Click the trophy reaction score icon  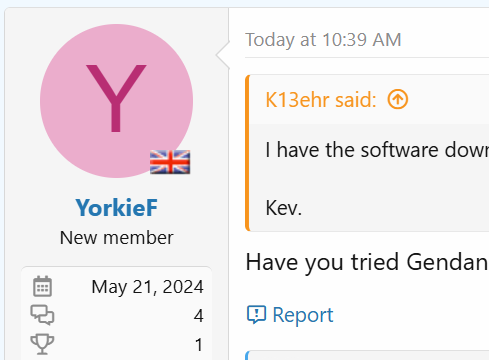pyautogui.click(x=42, y=344)
